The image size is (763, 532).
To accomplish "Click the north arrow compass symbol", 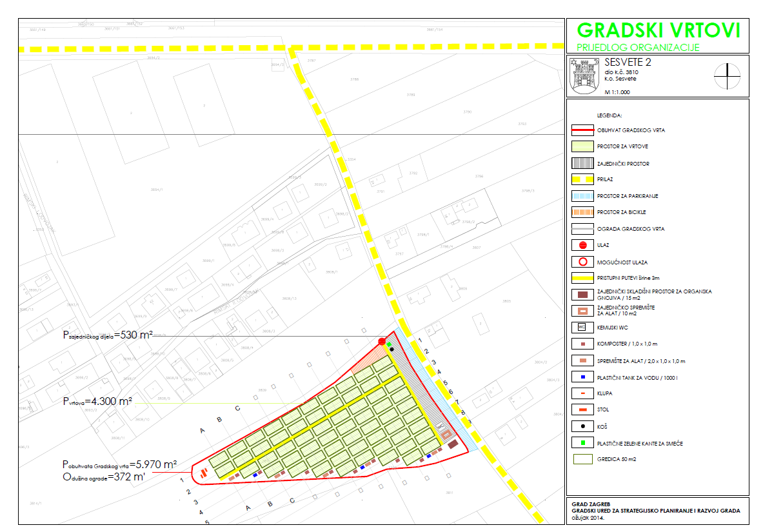I will click(728, 76).
